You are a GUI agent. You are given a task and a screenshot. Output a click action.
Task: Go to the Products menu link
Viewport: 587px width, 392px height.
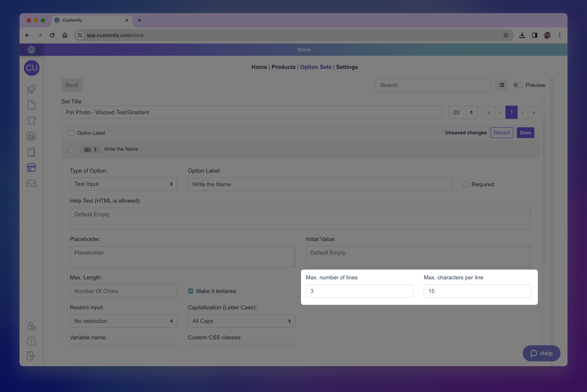tap(283, 67)
